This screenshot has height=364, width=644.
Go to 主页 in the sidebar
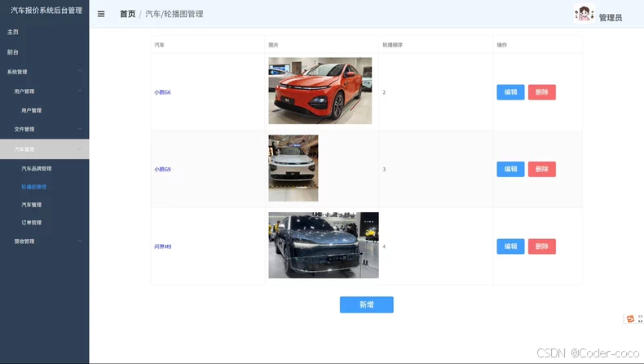(13, 32)
